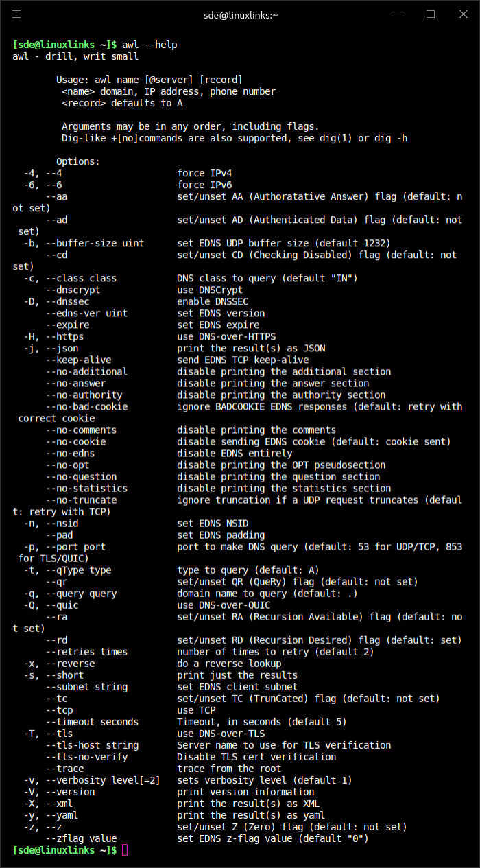
Task: Open the terminal hamburger menu
Action: point(16,14)
